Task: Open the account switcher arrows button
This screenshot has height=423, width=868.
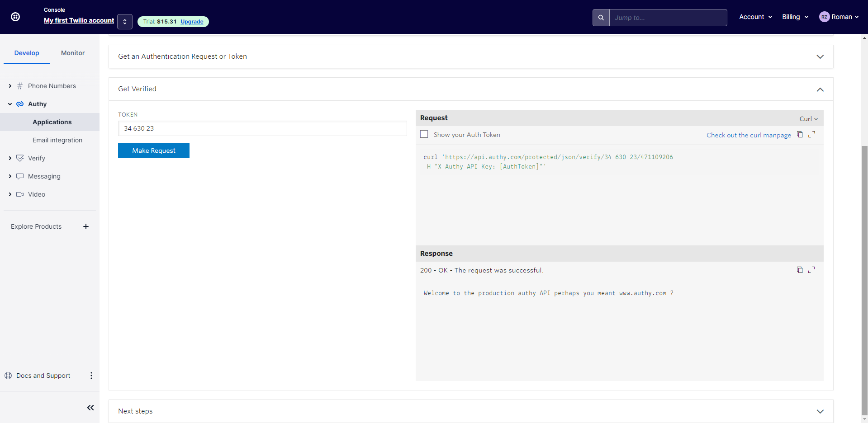Action: click(x=125, y=22)
